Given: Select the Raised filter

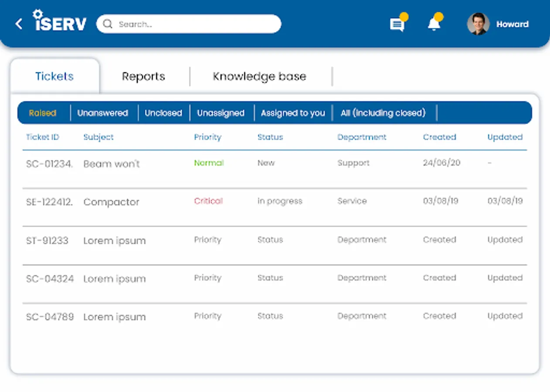Looking at the screenshot, I should click(x=43, y=113).
